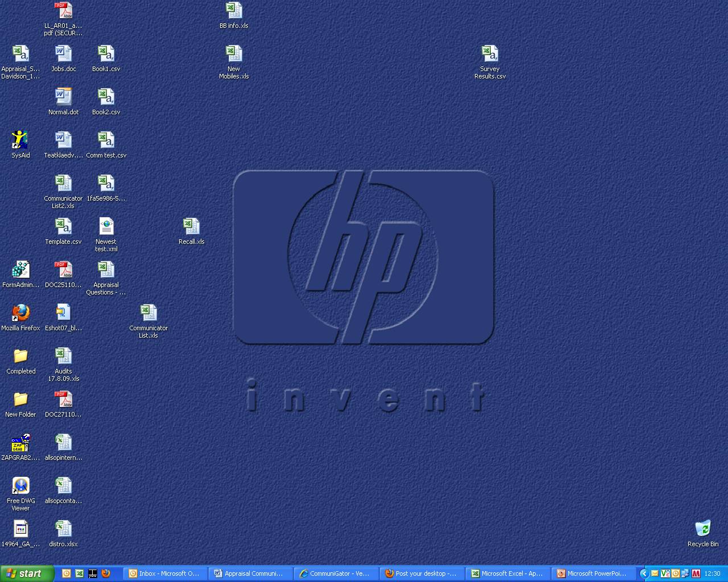Select Normal.dot desktop icon
Viewport: 728px width, 582px height.
click(64, 102)
